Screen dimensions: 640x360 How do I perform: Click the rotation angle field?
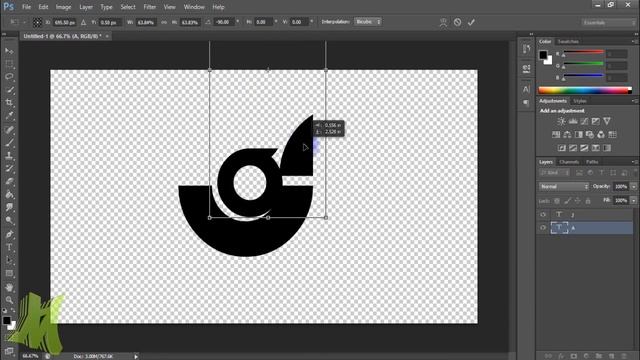pos(224,22)
